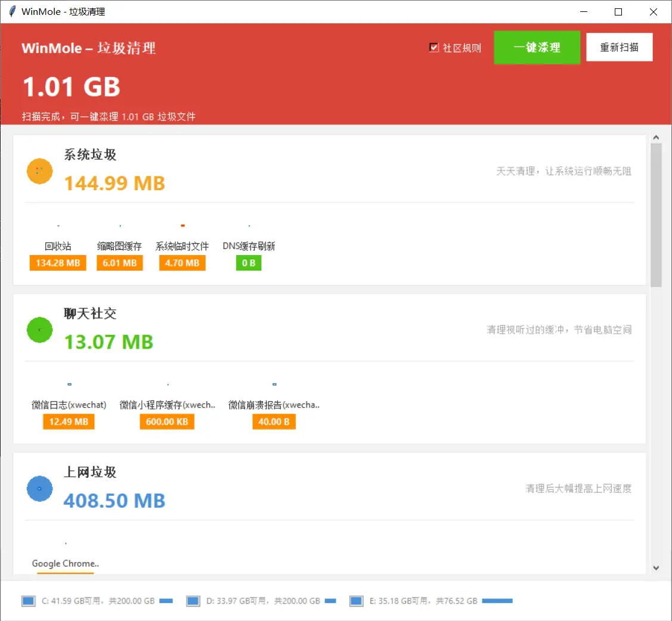The image size is (672, 621).
Task: Click the E: drive icon in status bar
Action: pyautogui.click(x=356, y=601)
